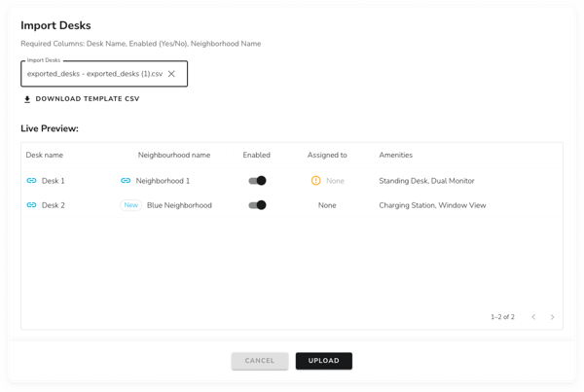Click the None assignment for Desk 2
Screen dimensions: 584x392
[x=327, y=205]
